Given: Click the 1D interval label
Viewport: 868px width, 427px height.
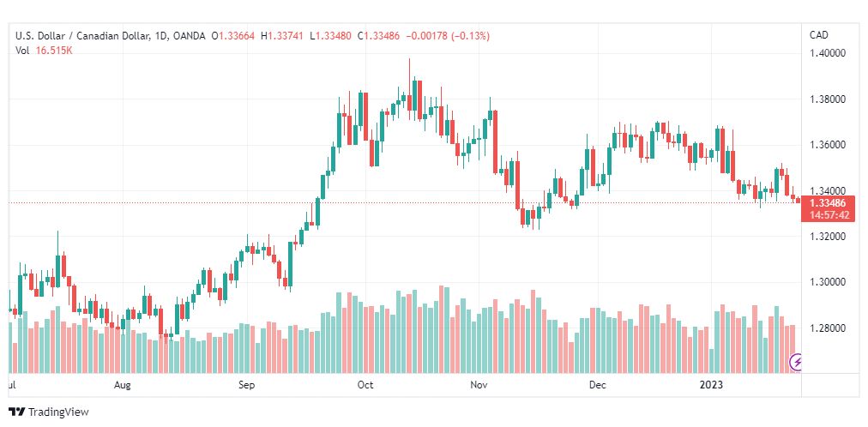Looking at the screenshot, I should point(160,37).
